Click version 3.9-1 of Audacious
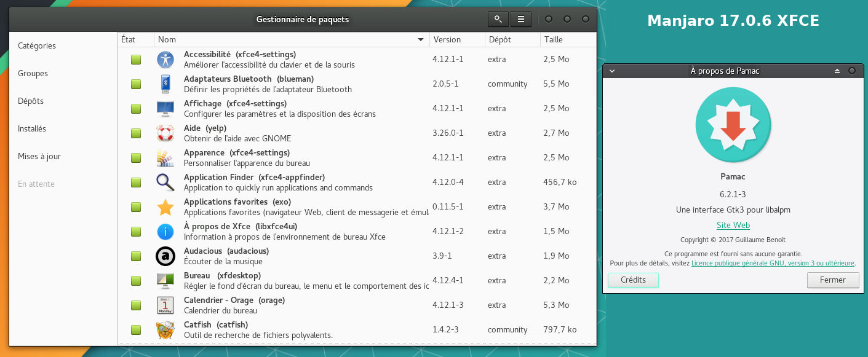868x357 pixels. coord(442,256)
